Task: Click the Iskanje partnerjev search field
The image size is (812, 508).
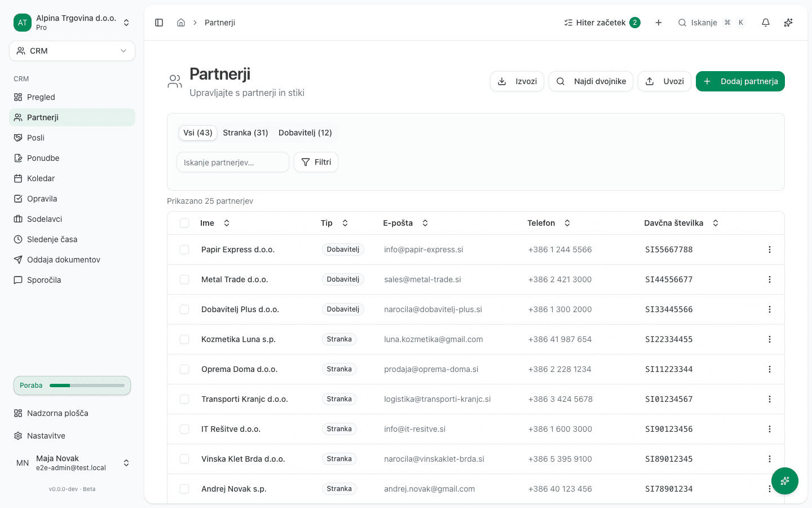Action: pos(233,163)
